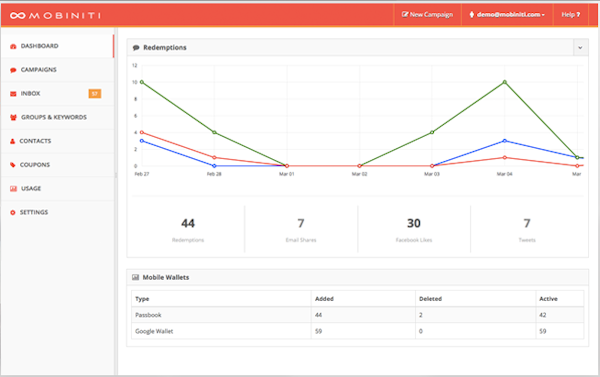Click the Campaigns speech bubble icon
This screenshot has width=600, height=377.
pyautogui.click(x=13, y=70)
